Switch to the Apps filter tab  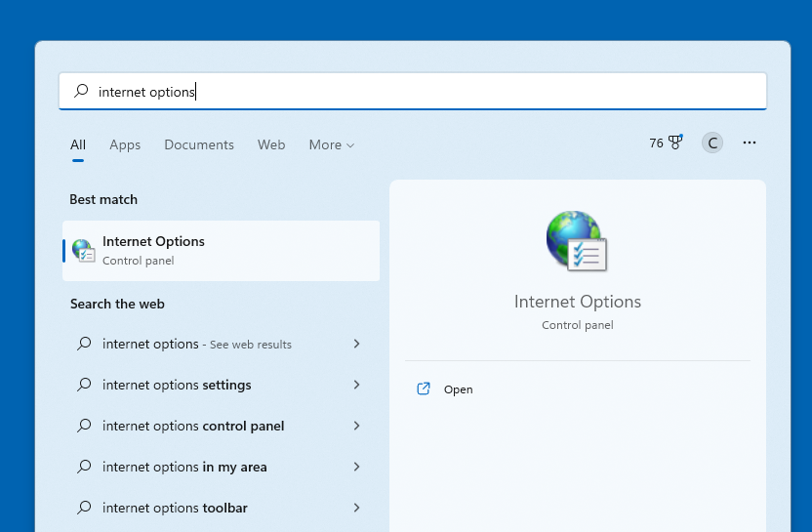tap(125, 145)
